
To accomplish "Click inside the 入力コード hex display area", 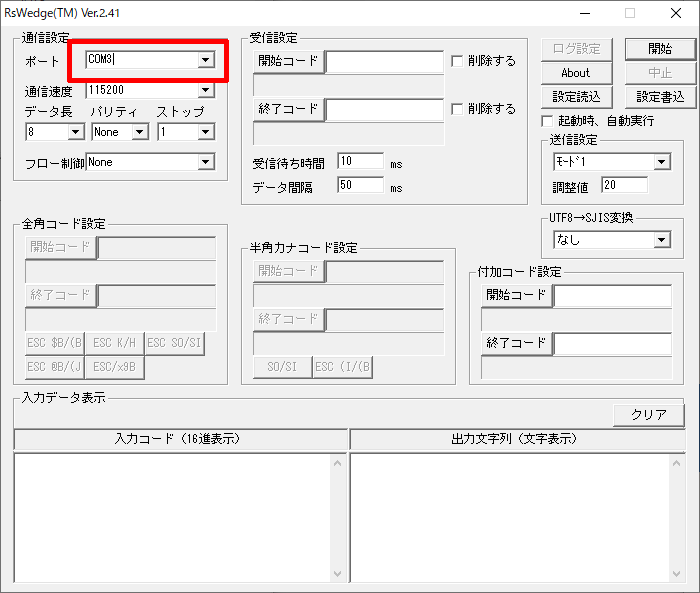I will (173, 518).
